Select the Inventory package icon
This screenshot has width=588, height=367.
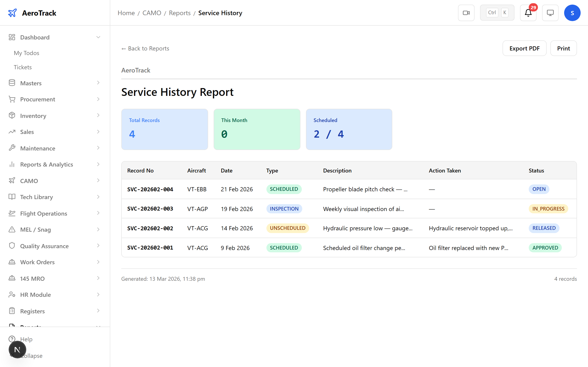[x=12, y=116]
